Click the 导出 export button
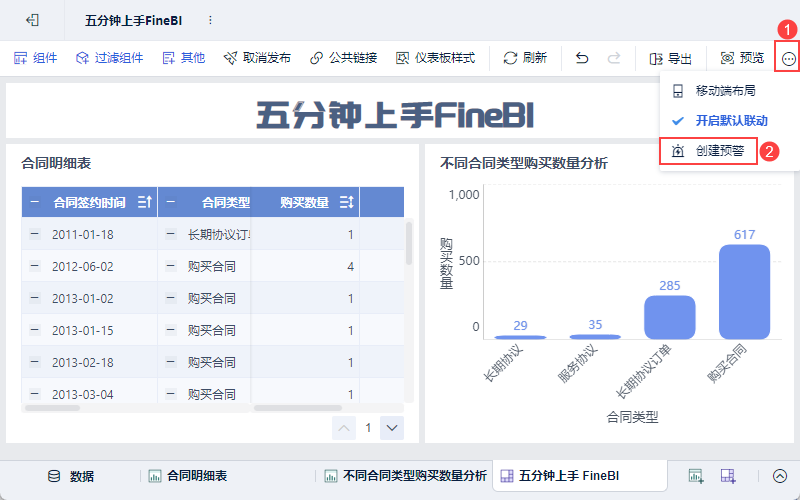The height and width of the screenshot is (500, 800). tap(670, 58)
